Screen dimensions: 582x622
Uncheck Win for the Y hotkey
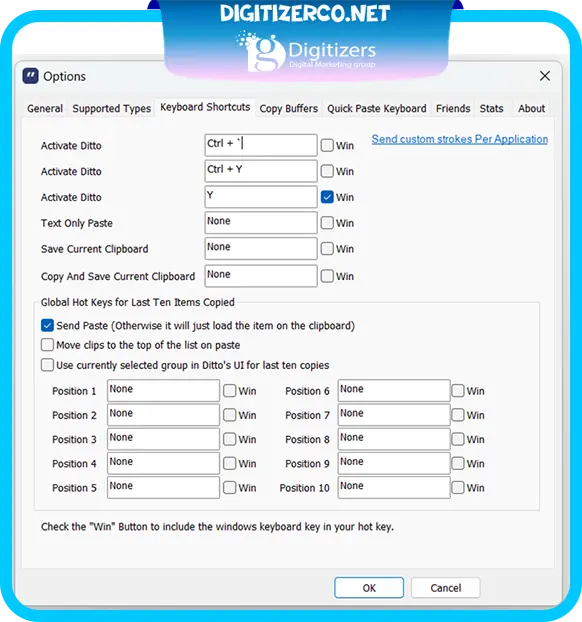tap(327, 197)
